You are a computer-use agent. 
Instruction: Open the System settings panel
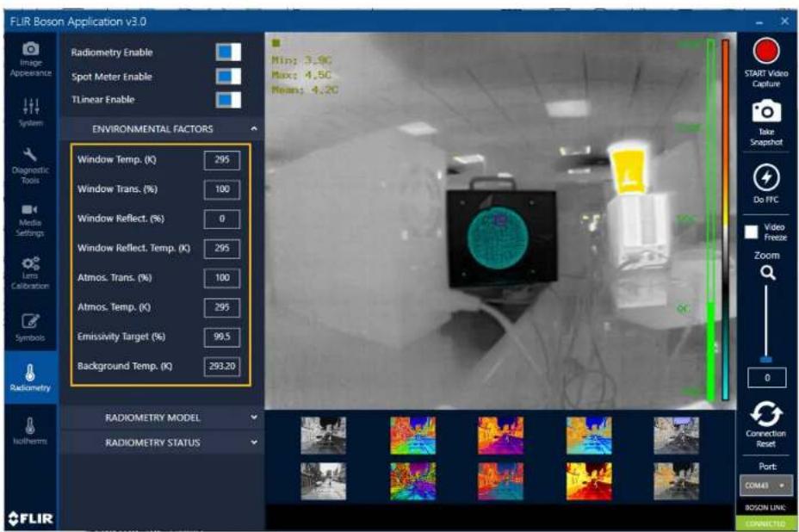(x=31, y=112)
